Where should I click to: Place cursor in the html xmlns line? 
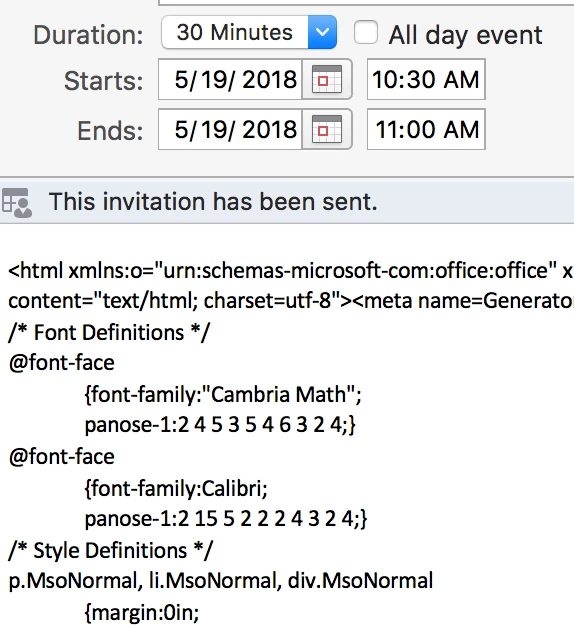290,270
